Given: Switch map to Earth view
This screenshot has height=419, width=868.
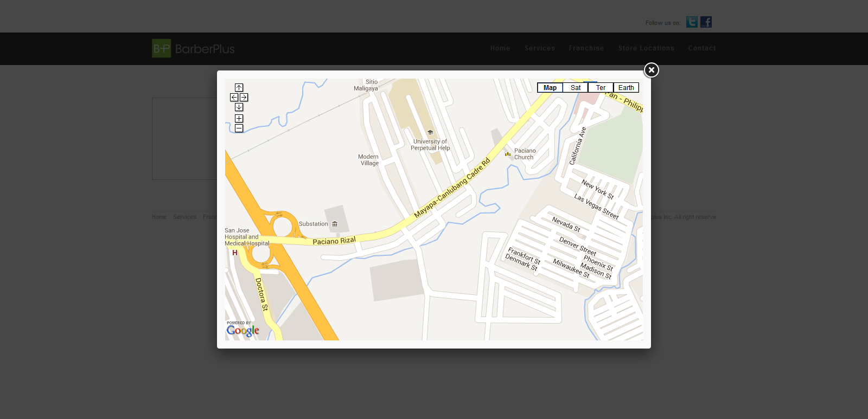Looking at the screenshot, I should click(626, 88).
